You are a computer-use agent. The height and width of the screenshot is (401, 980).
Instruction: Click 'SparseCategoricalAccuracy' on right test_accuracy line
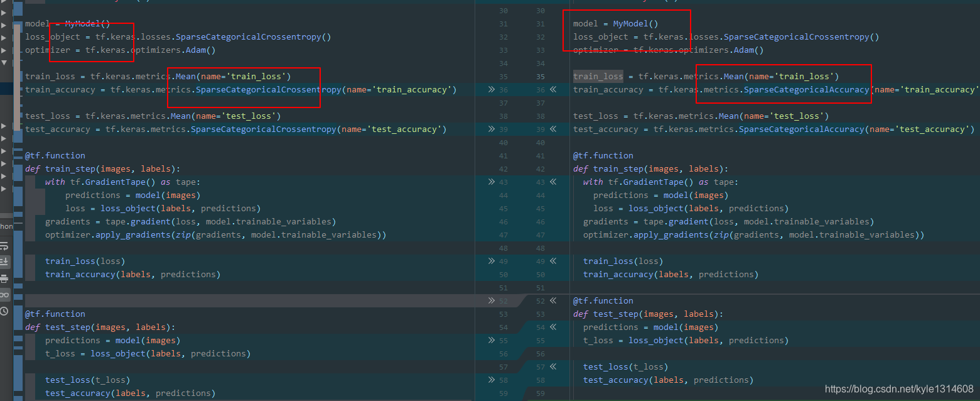click(802, 129)
